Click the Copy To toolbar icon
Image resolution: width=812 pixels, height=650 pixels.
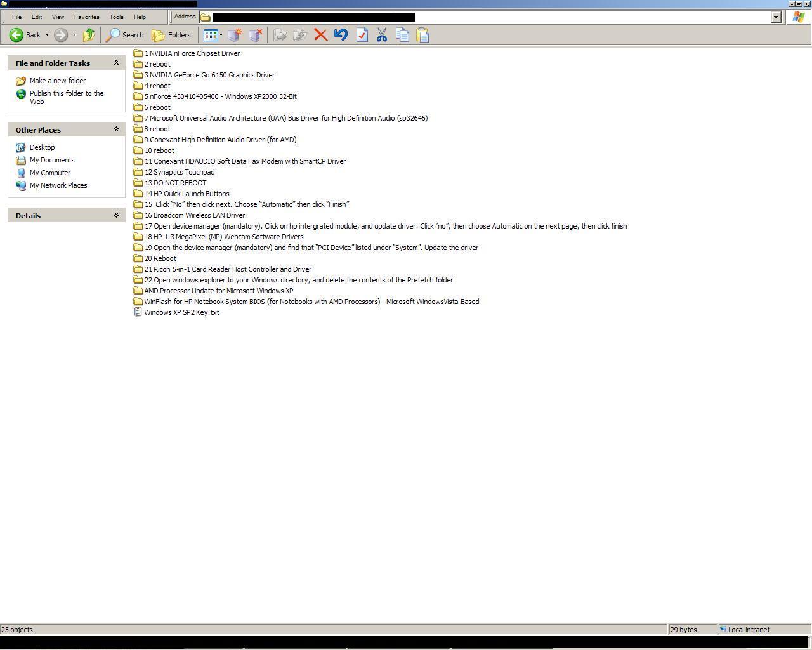pyautogui.click(x=300, y=35)
